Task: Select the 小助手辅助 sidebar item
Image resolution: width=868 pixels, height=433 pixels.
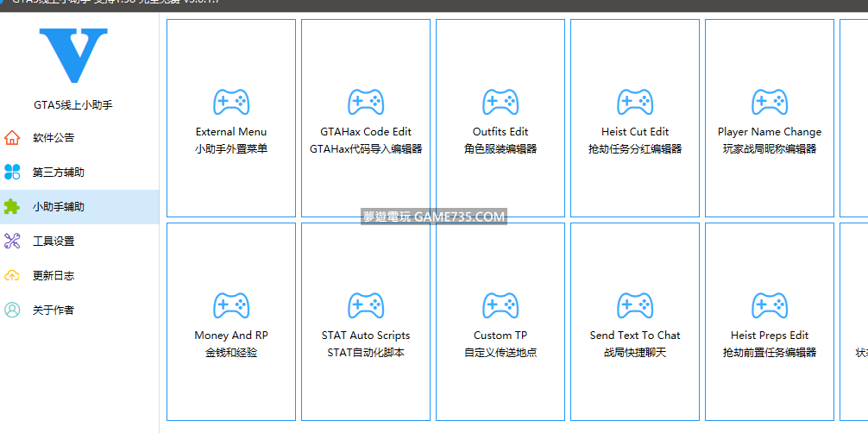Action: point(79,206)
